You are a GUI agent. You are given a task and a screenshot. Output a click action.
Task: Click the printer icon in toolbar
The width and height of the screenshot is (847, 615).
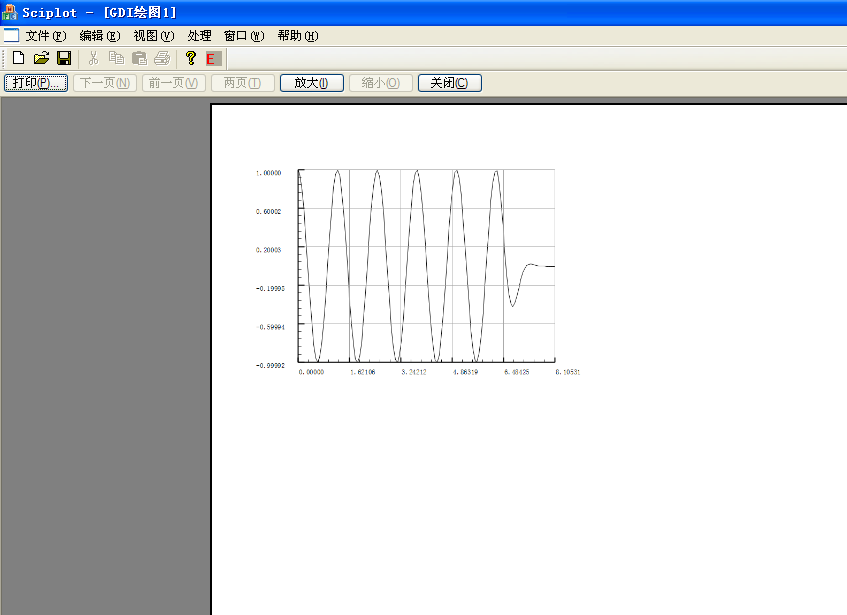point(162,59)
